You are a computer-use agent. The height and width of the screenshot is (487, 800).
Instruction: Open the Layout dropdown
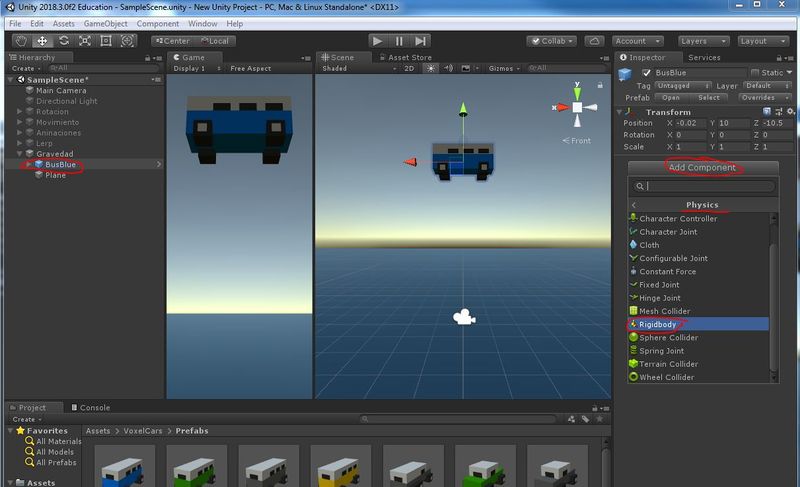click(763, 41)
